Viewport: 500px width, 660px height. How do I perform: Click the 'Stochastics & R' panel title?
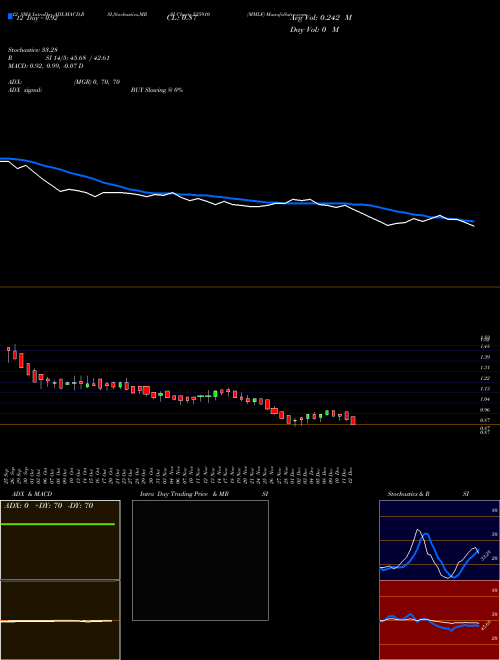point(408,494)
